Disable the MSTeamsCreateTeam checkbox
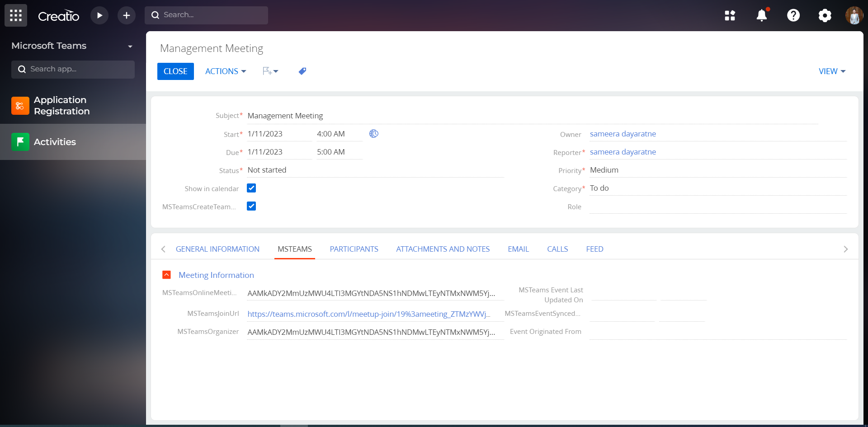The image size is (868, 427). (251, 206)
